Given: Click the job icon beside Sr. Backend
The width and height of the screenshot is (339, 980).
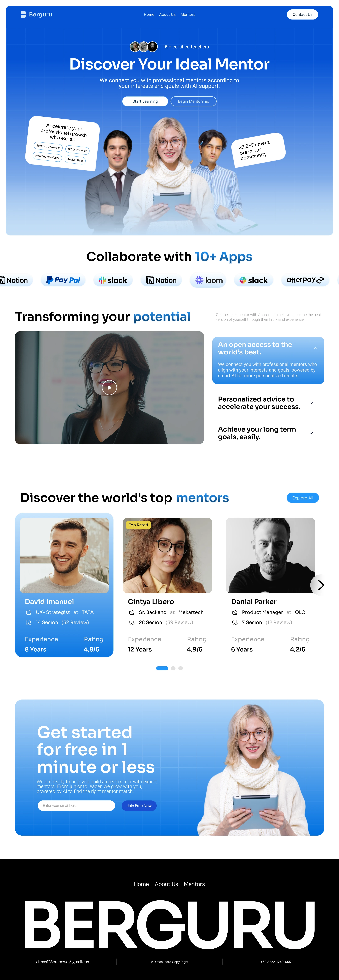Looking at the screenshot, I should point(132,612).
